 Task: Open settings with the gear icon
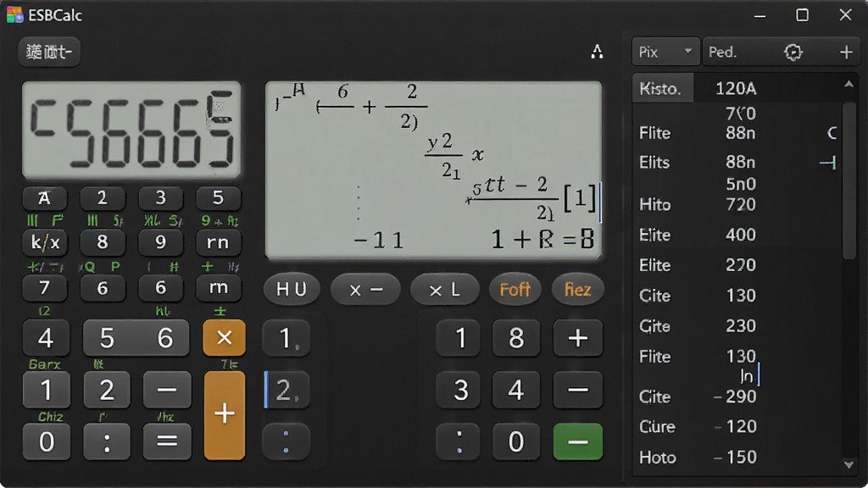793,52
